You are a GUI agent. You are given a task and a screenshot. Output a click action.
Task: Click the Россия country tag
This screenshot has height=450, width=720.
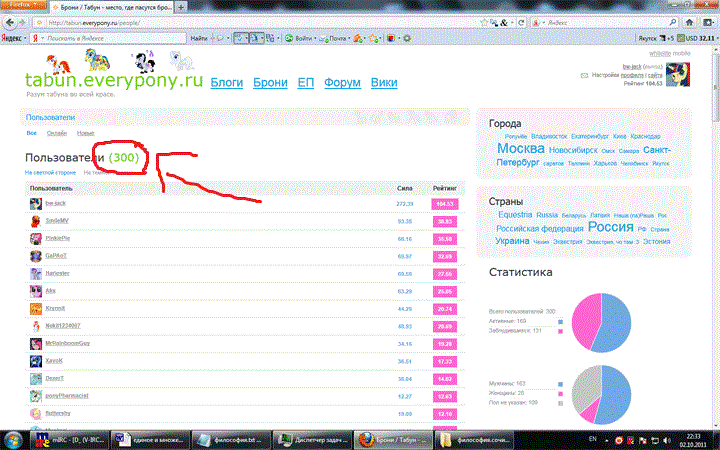click(x=610, y=227)
